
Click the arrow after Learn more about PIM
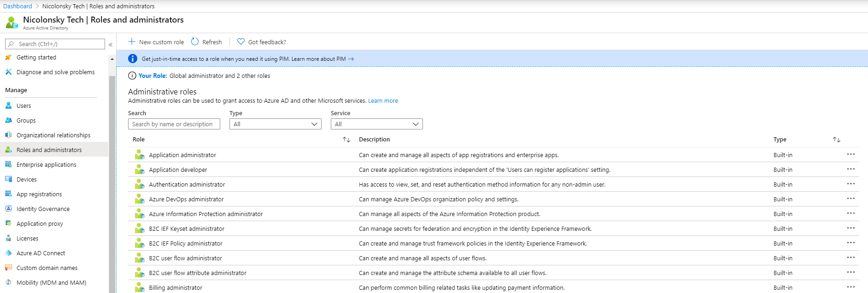(351, 59)
